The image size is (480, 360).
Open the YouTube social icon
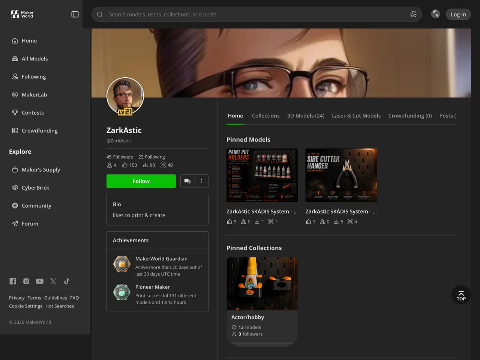[x=40, y=281]
